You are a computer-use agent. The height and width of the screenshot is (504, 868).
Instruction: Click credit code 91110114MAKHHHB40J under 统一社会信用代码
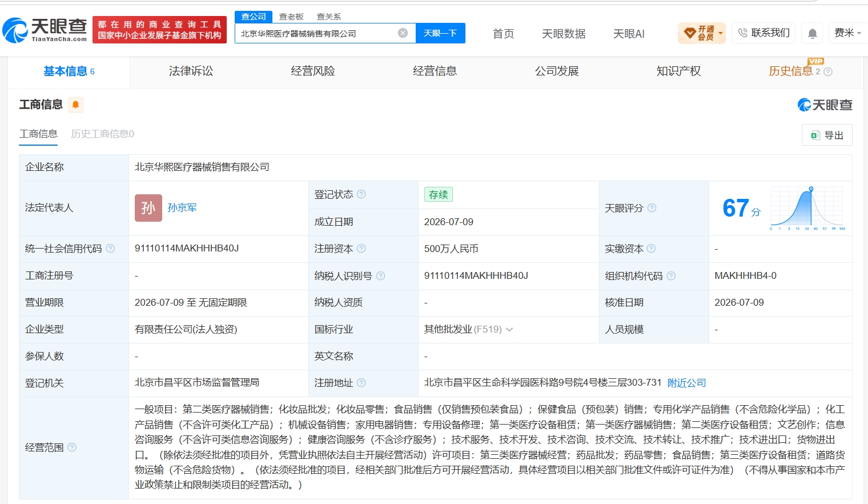pos(187,249)
